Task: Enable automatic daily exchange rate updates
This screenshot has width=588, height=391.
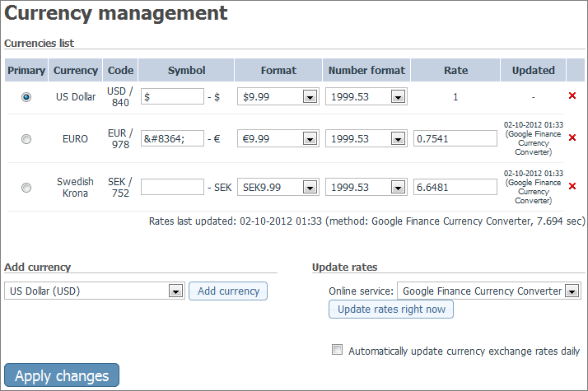Action: (337, 350)
